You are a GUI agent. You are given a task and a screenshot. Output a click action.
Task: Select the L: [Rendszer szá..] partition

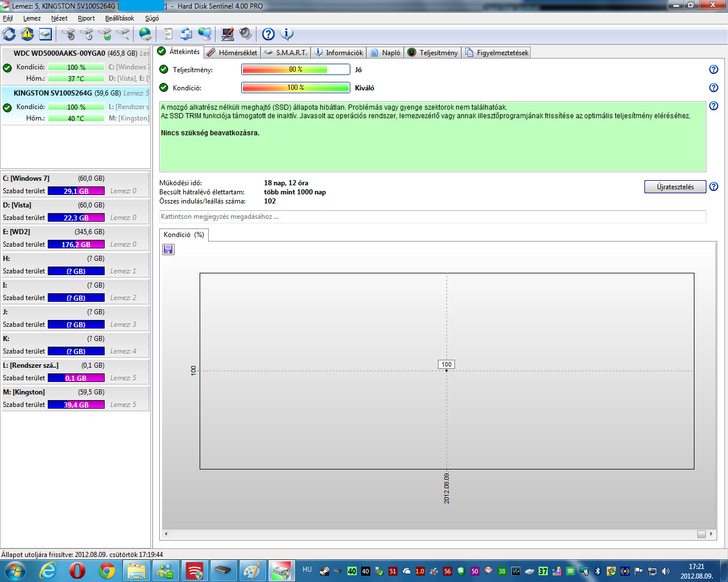click(75, 372)
